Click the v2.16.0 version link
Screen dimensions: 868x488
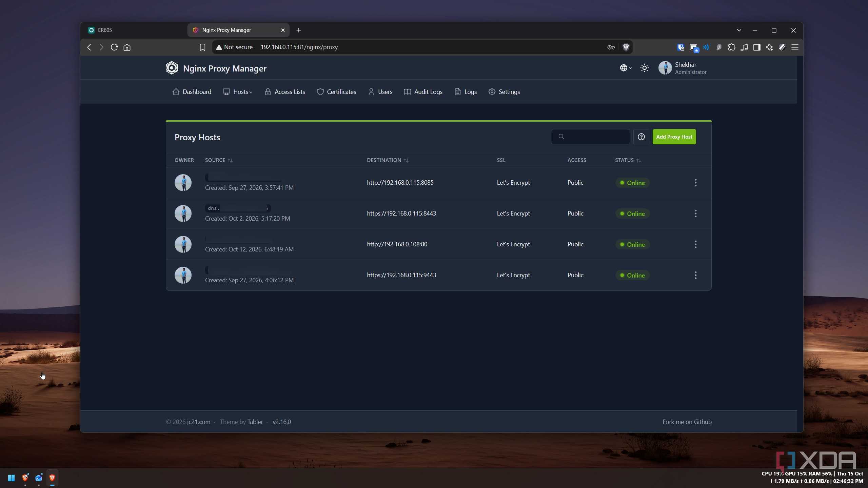click(282, 422)
